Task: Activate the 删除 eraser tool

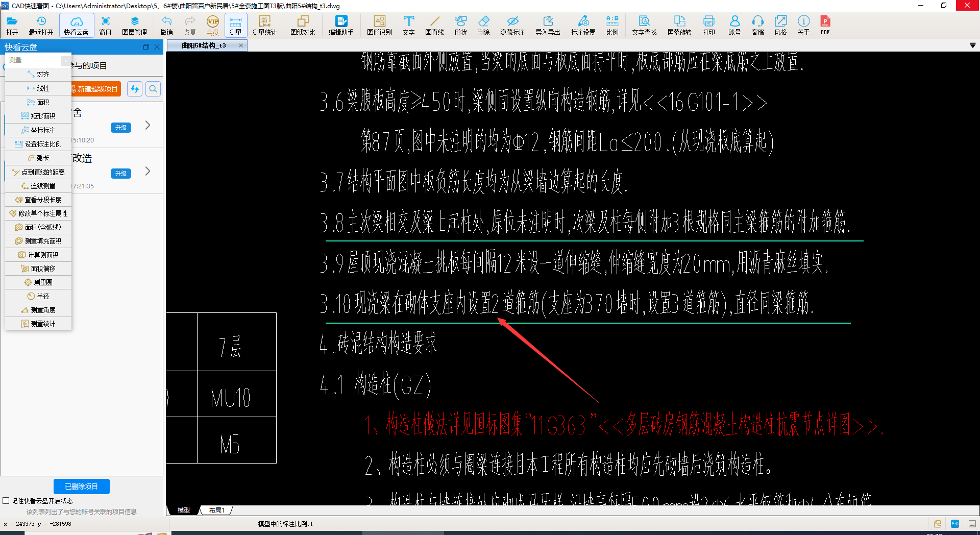Action: pos(483,25)
